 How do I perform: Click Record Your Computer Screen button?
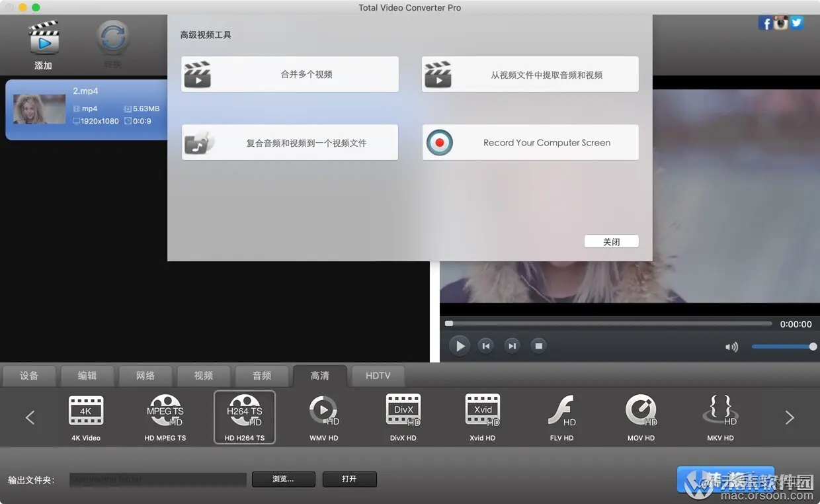click(x=530, y=142)
